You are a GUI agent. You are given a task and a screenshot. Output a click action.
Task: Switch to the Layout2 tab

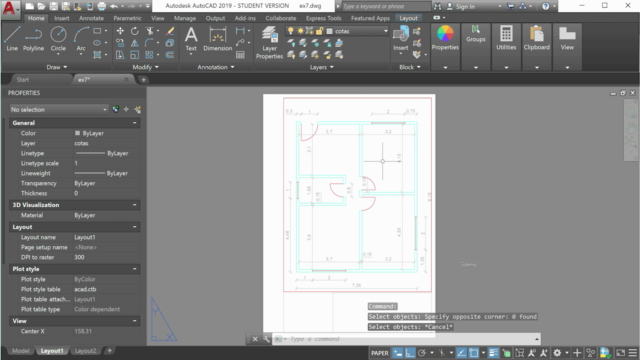pyautogui.click(x=85, y=351)
